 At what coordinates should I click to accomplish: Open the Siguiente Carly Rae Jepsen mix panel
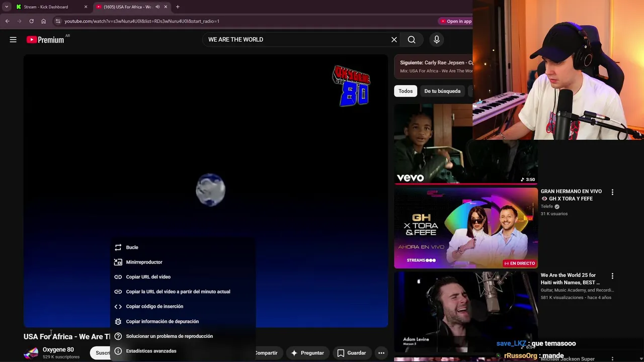point(434,66)
